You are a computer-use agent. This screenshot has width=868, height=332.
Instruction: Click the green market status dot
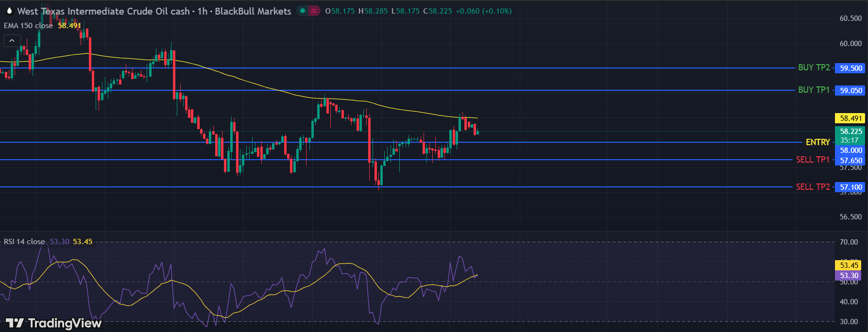(x=303, y=11)
